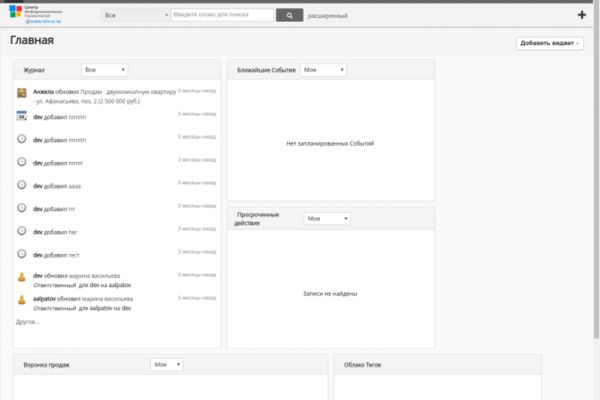Click the clock icon next to 'dev добавил ппппт'
Image resolution: width=600 pixels, height=400 pixels.
22,162
